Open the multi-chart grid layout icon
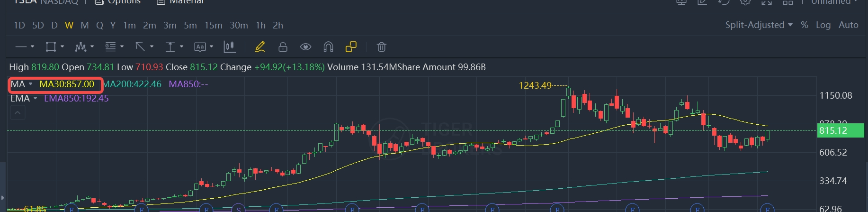 coord(787,2)
